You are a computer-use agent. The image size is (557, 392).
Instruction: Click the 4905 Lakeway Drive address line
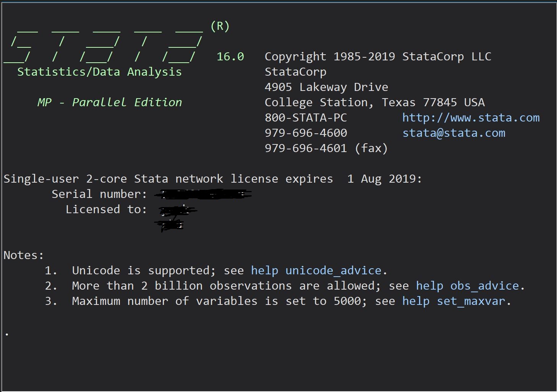(x=326, y=87)
